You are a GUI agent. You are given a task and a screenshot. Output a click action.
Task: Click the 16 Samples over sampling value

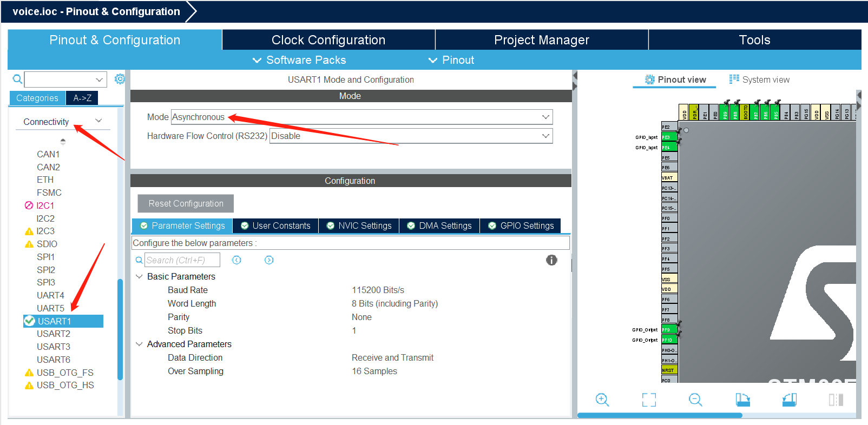pos(374,371)
